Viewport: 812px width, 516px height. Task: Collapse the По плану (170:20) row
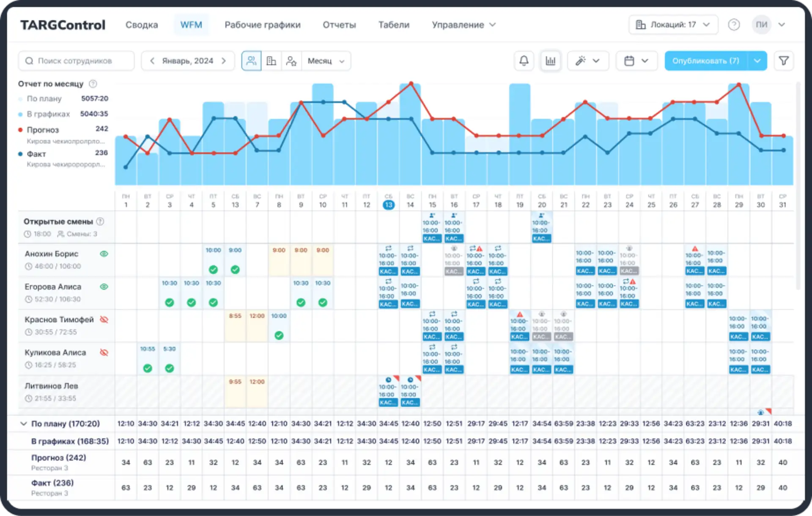tap(24, 423)
